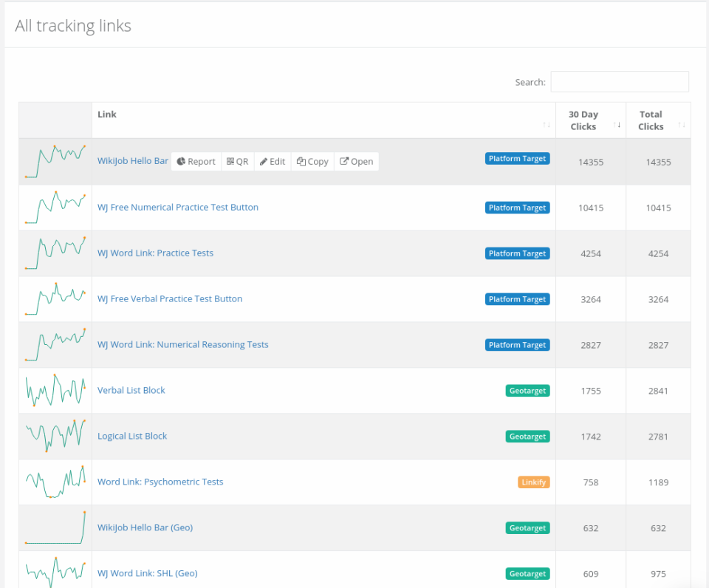Open WikiJob Hello Bar in the browser

(x=356, y=161)
